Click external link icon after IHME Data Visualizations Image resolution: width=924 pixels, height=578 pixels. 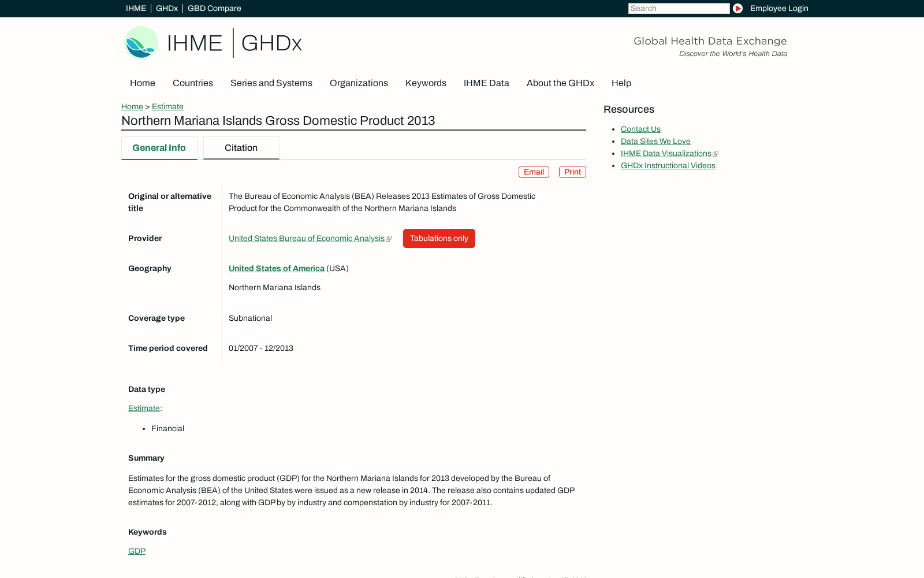[716, 154]
